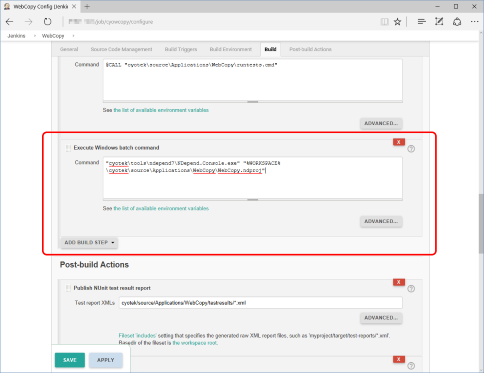The image size is (484, 373).
Task: Switch to the Source Code Management tab
Action: tap(121, 49)
